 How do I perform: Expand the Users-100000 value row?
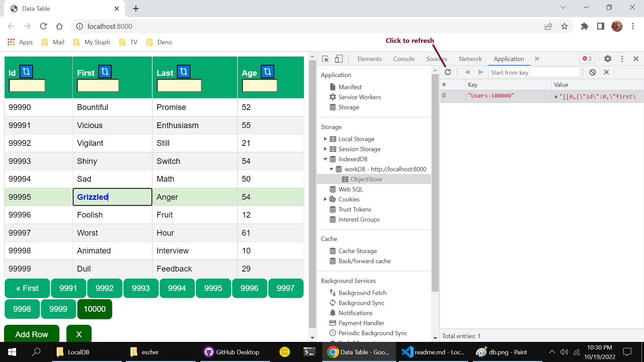(556, 97)
